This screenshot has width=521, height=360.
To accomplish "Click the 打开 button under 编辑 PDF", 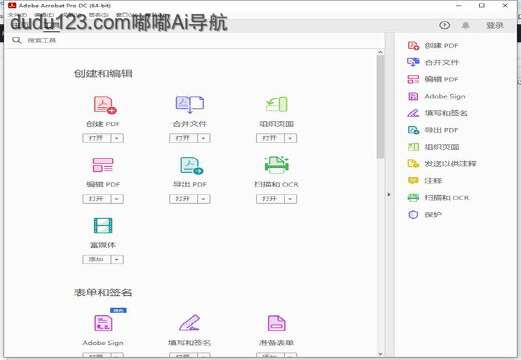I will coord(97,199).
